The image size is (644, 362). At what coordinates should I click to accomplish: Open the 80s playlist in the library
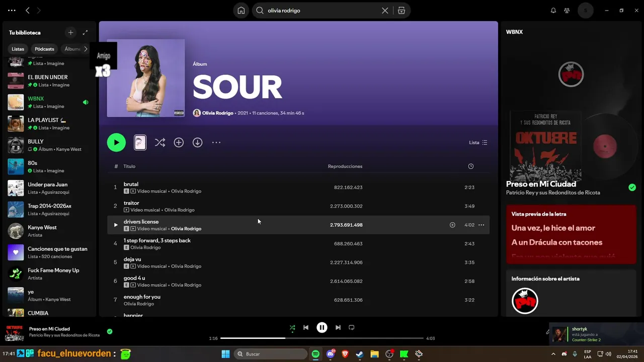49,166
